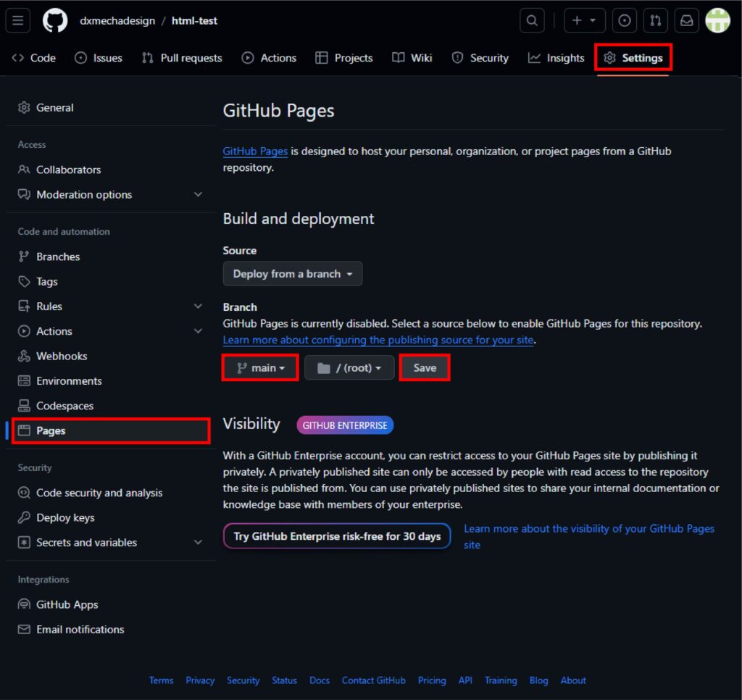
Task: Select Pages in the sidebar
Action: click(x=111, y=430)
